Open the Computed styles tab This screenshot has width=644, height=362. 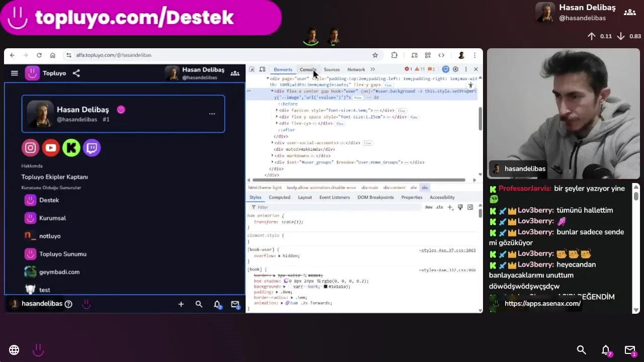coord(279,197)
